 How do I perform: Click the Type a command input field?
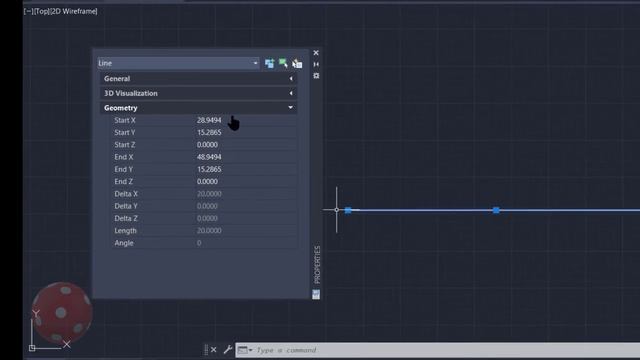coord(447,350)
